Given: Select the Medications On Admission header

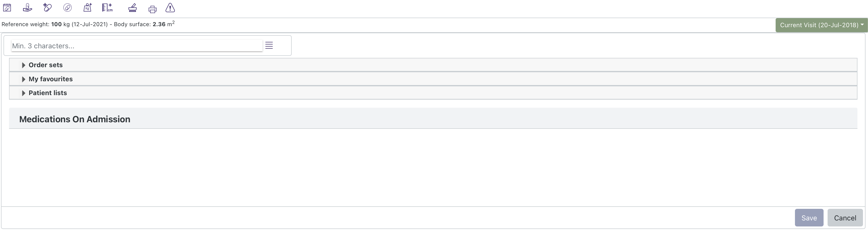Looking at the screenshot, I should (75, 119).
